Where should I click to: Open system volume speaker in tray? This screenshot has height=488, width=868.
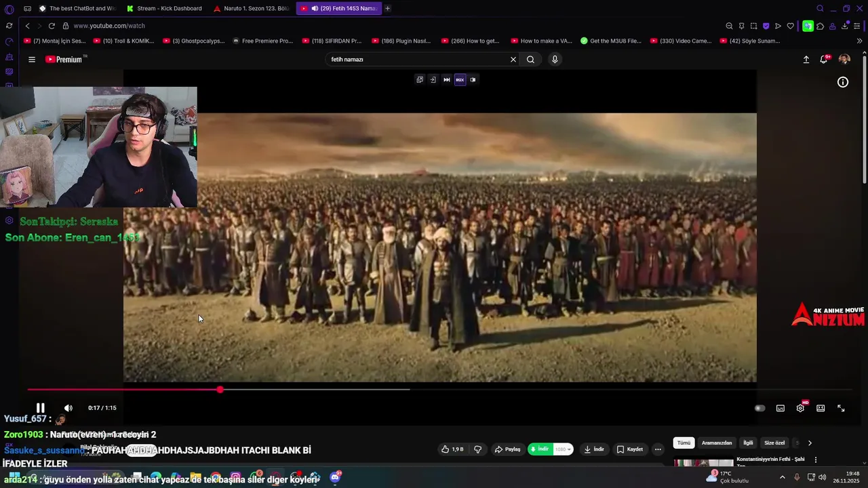point(823,477)
